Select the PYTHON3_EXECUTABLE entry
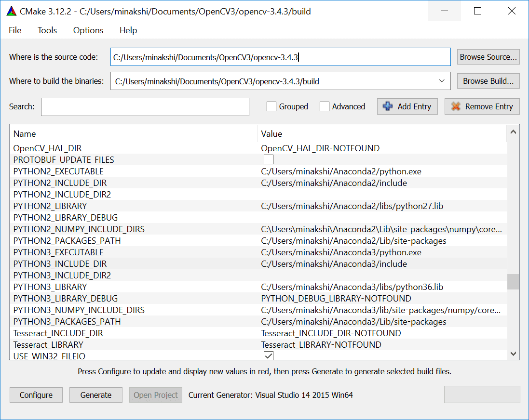 pyautogui.click(x=58, y=252)
